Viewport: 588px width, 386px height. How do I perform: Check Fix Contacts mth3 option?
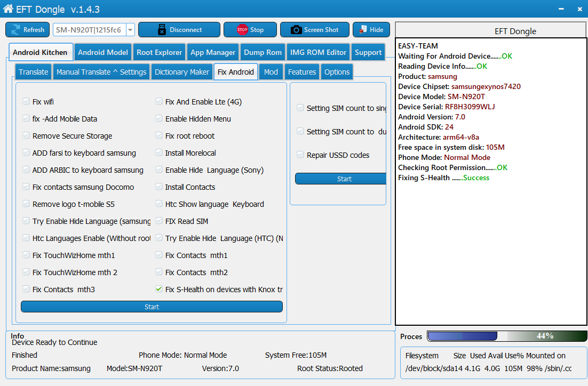pos(26,289)
